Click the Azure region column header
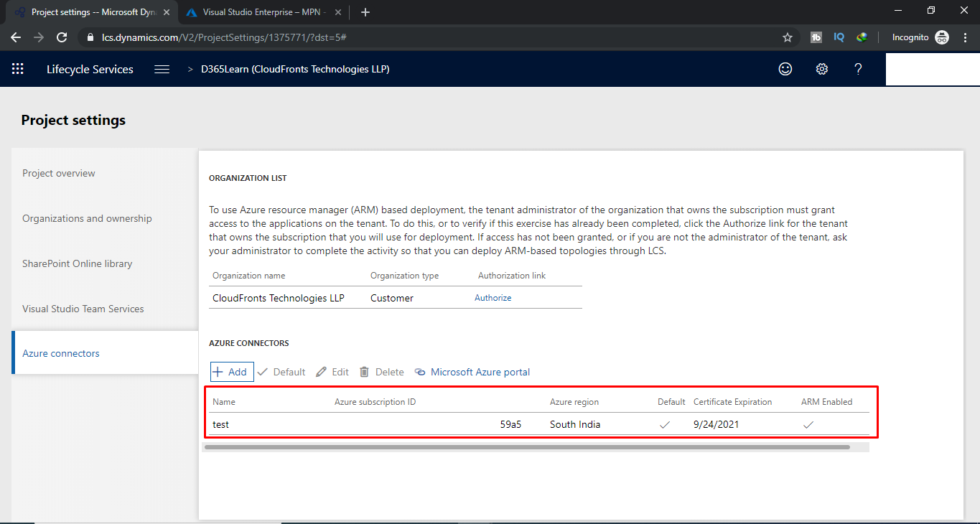This screenshot has height=524, width=980. [574, 402]
